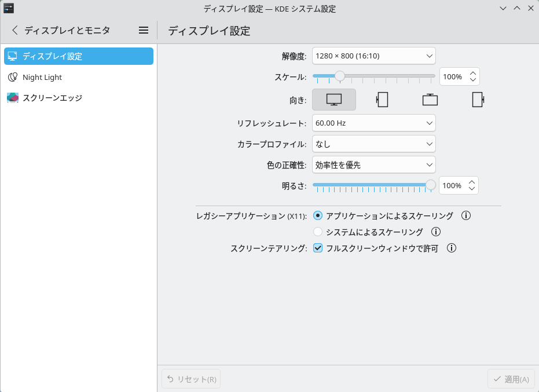Uncheck フルスクリーンウィンドウで許可 checkbox
539x392 pixels.
[318, 248]
